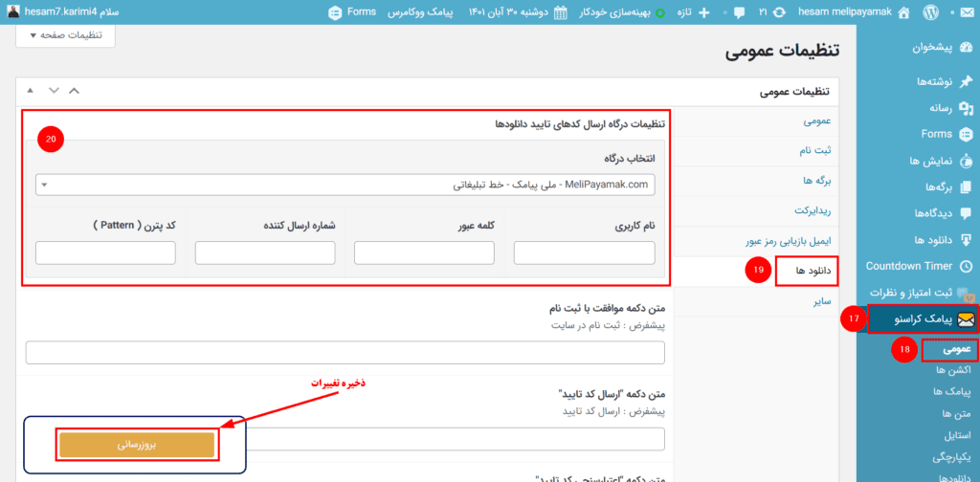Click the green optimization status circle icon
Viewport: 980px width, 482px height.
[660, 13]
